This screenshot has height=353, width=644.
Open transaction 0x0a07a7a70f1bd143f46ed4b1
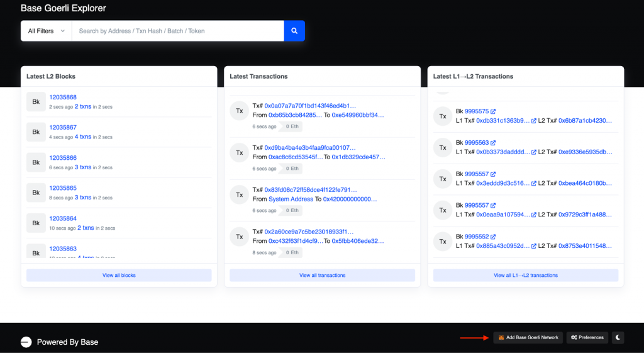pyautogui.click(x=310, y=106)
